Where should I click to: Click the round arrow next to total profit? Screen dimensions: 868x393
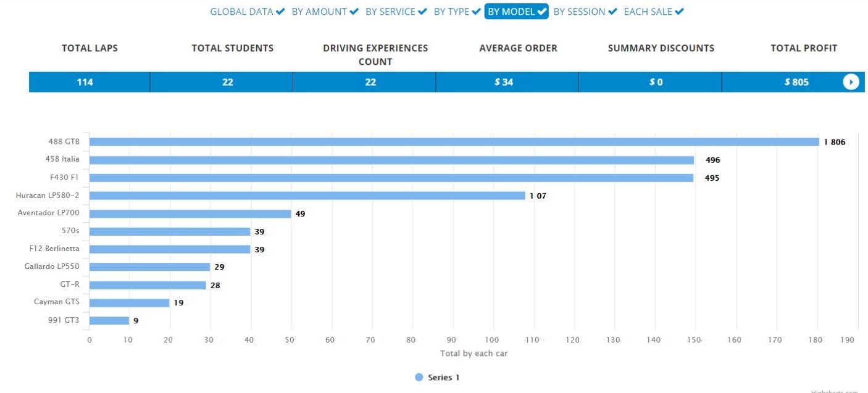[x=851, y=82]
